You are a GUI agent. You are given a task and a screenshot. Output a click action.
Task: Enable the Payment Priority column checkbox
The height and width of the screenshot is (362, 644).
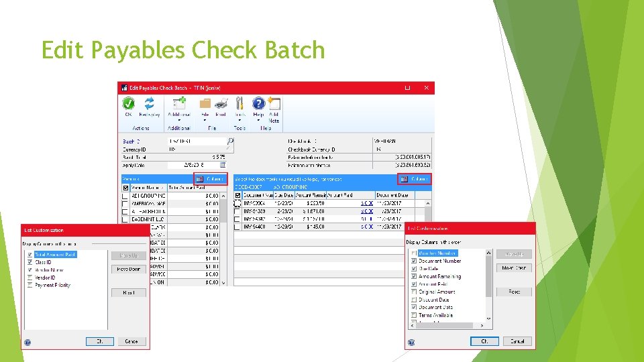point(30,285)
